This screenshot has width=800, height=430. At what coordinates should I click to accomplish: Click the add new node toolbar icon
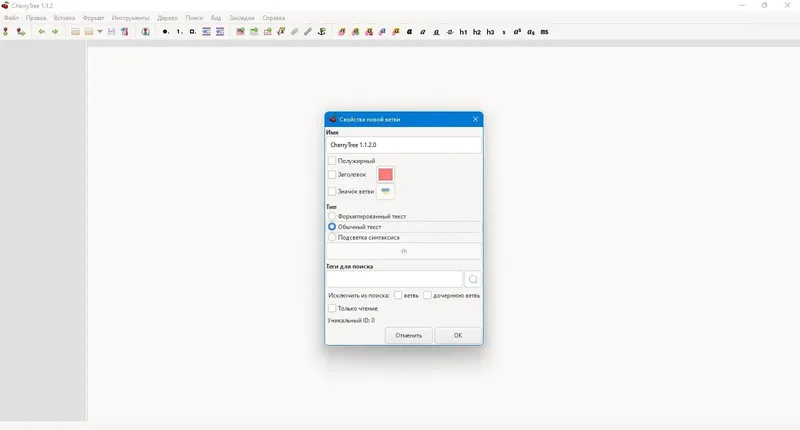[6, 32]
